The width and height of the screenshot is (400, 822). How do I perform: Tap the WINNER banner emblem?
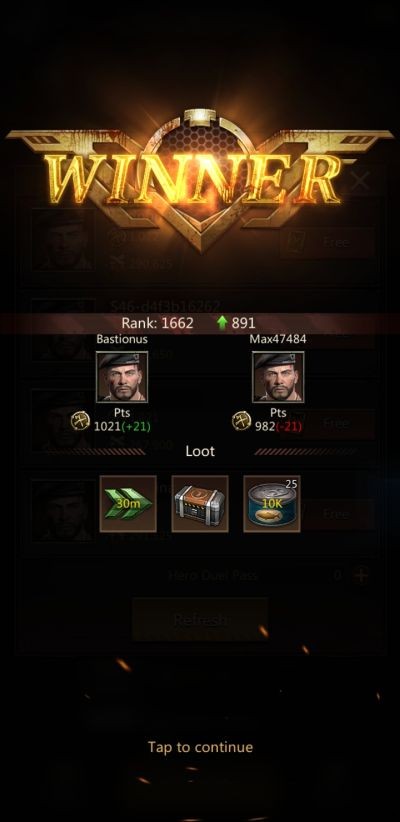coord(200,178)
